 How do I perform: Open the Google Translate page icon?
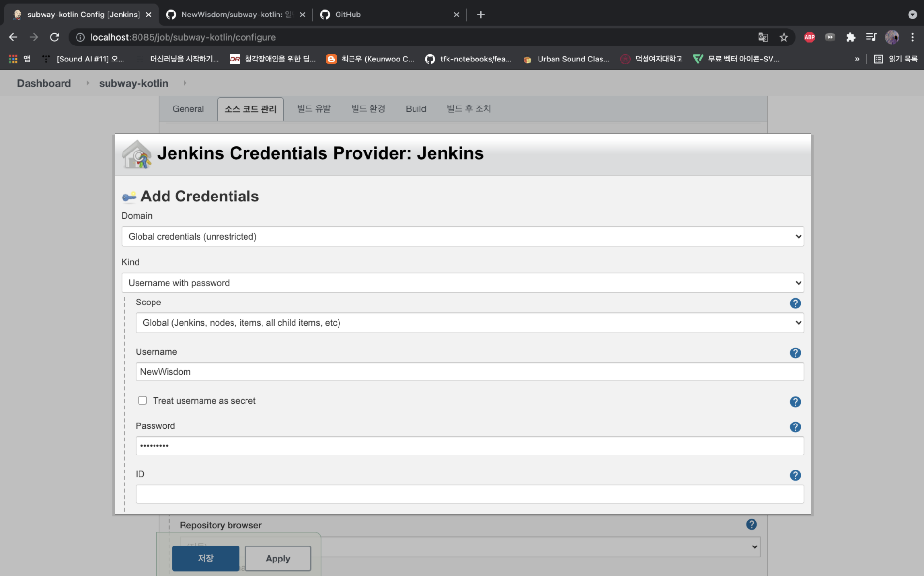[763, 37]
